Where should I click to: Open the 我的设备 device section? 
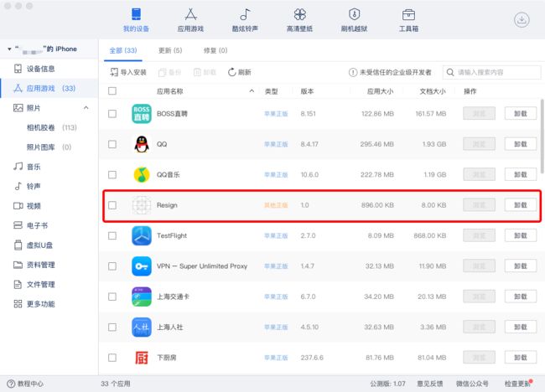(136, 20)
